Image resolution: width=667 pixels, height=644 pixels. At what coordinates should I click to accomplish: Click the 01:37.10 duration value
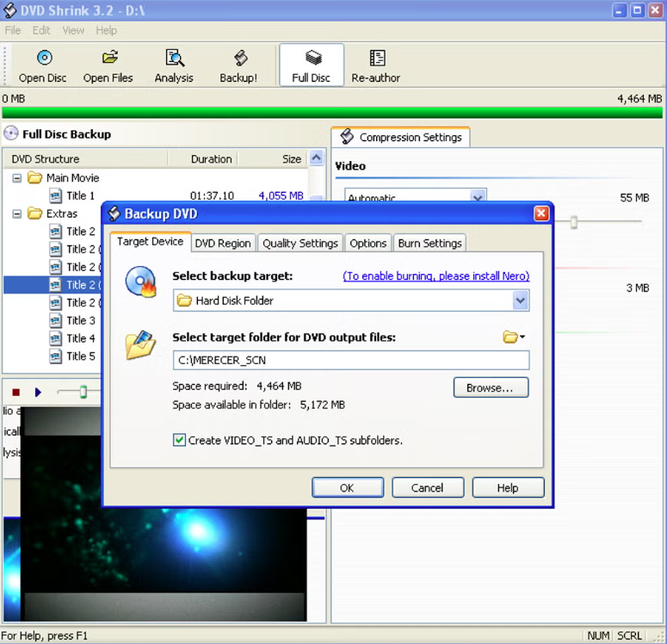point(212,195)
